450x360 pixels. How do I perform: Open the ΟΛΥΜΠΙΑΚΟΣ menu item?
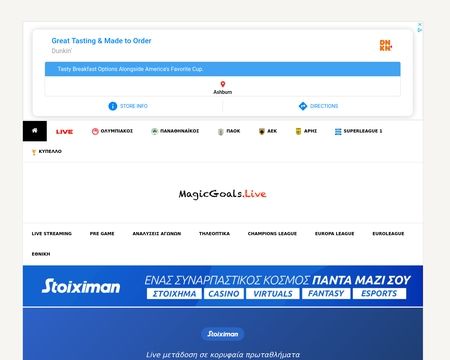(x=116, y=131)
